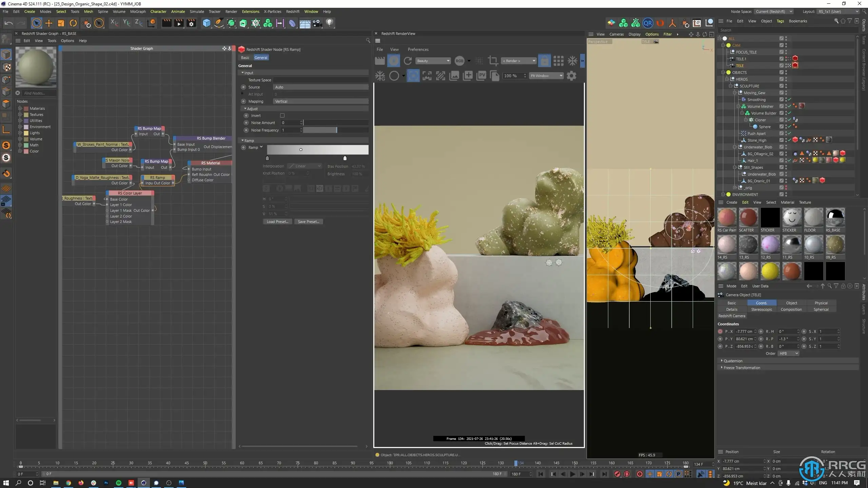Toggle Noise Amount animation radio button
This screenshot has height=488, width=868.
246,123
